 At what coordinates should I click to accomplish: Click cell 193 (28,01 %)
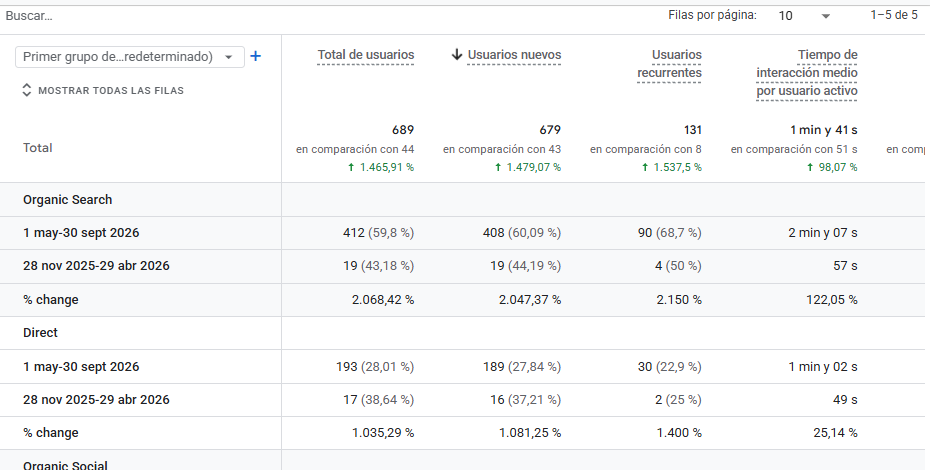375,367
